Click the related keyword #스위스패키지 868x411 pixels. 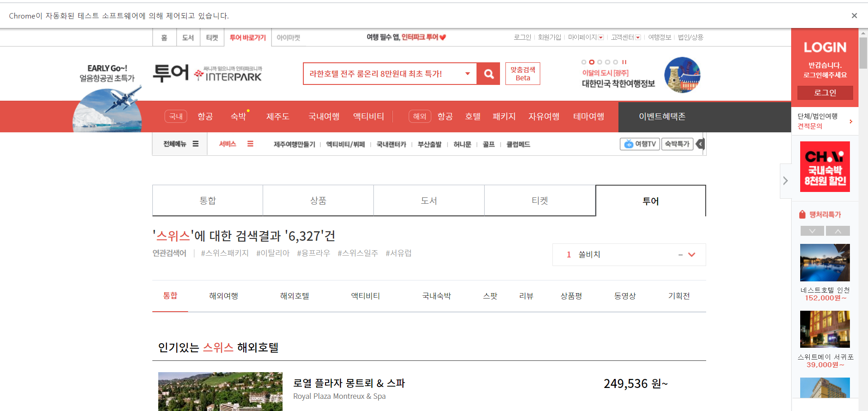(x=225, y=253)
